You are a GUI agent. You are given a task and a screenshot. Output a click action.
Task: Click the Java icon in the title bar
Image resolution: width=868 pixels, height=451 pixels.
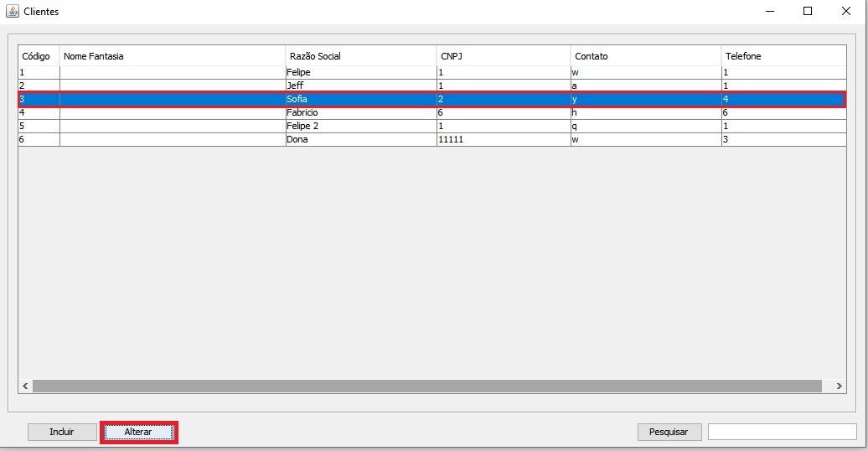[x=13, y=11]
